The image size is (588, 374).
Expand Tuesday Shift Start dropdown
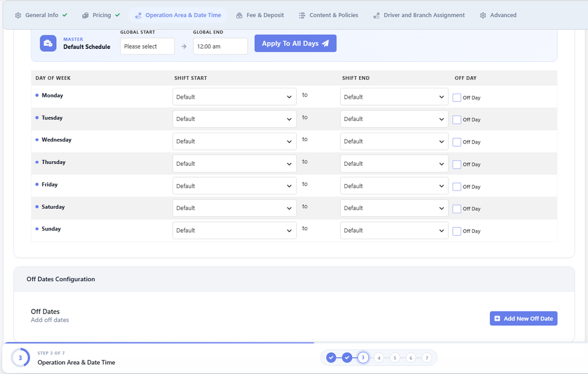tap(234, 119)
